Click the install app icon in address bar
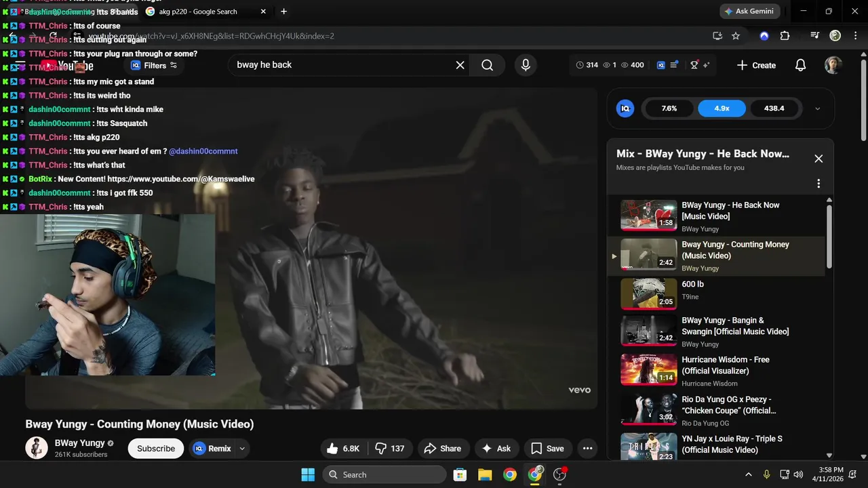The width and height of the screenshot is (868, 488). click(x=717, y=36)
